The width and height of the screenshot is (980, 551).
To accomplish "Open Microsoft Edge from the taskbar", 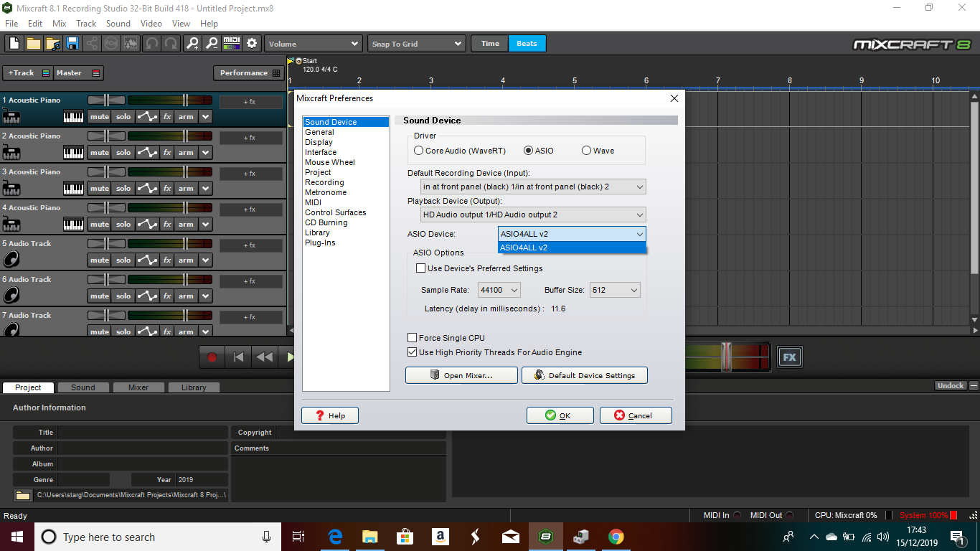I will point(335,537).
